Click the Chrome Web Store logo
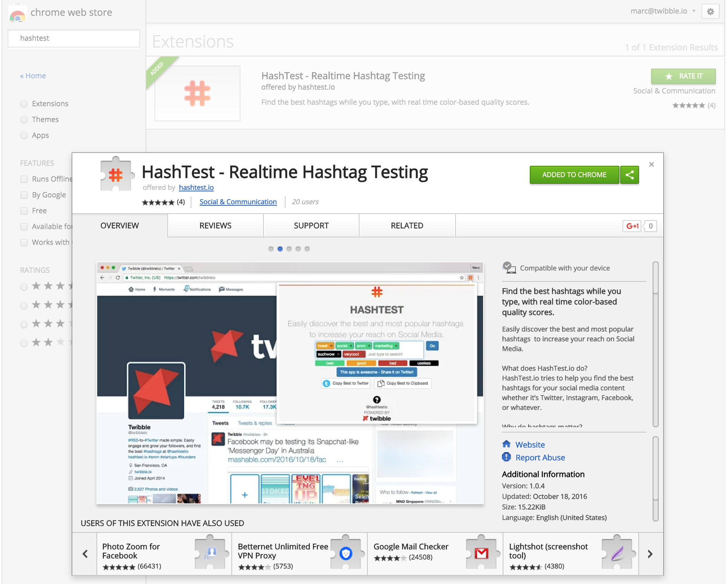Screen dimensions: 728x584 click(17, 14)
